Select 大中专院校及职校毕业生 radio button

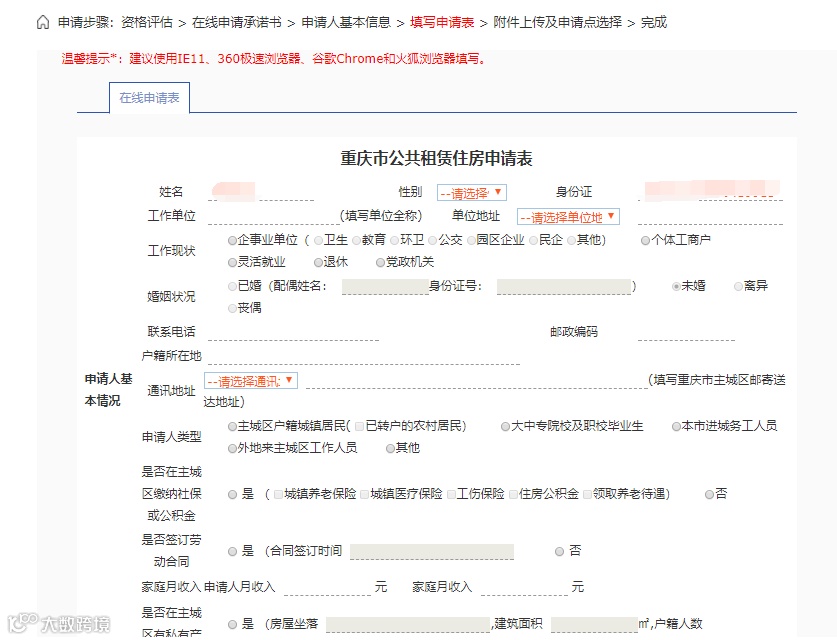505,426
